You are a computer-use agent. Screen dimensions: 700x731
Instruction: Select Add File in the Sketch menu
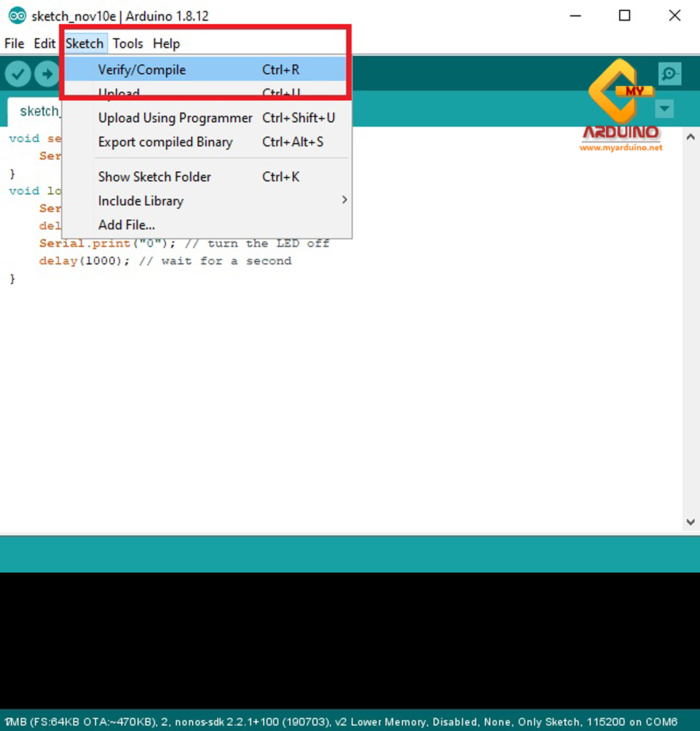pyautogui.click(x=126, y=225)
